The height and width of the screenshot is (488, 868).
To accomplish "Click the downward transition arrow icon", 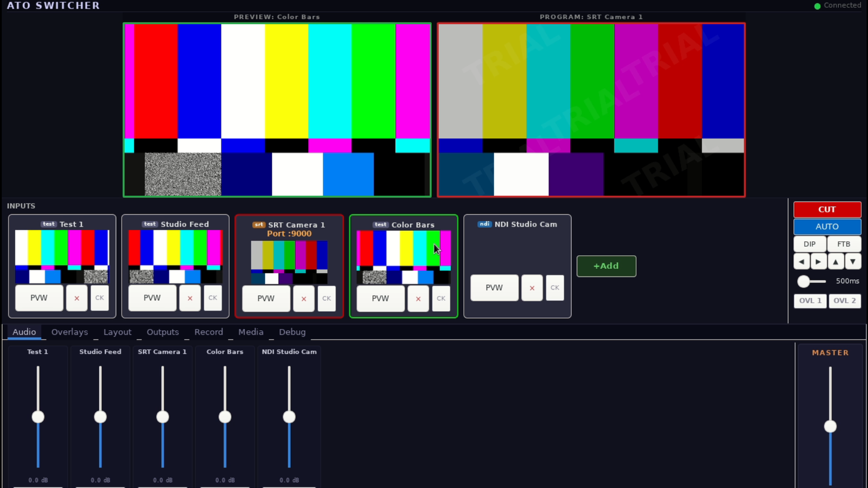I will 853,261.
